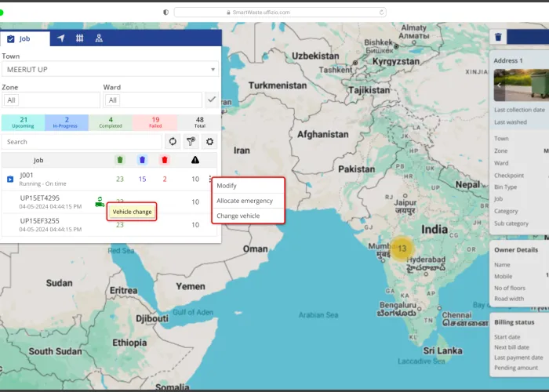Expand the Zone selection field
Viewport: 549px width, 392px height.
coord(51,100)
